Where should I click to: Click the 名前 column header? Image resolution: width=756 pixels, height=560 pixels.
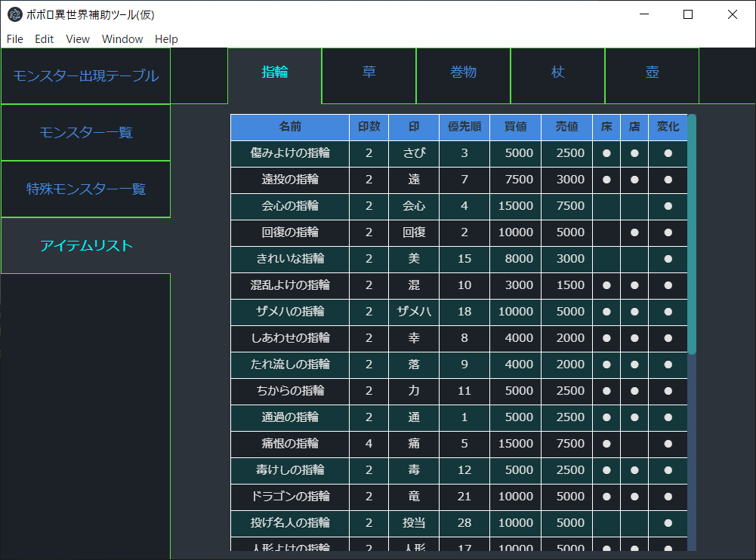[x=290, y=127]
